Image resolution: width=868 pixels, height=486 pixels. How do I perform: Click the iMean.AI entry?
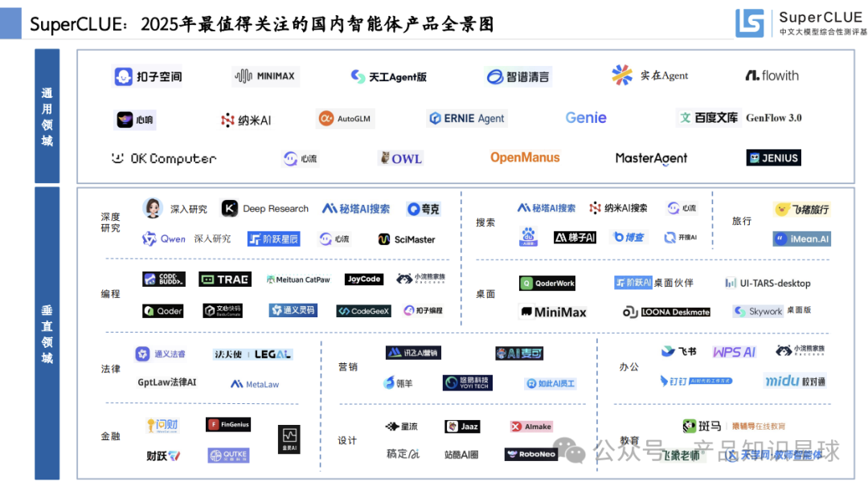pyautogui.click(x=801, y=238)
